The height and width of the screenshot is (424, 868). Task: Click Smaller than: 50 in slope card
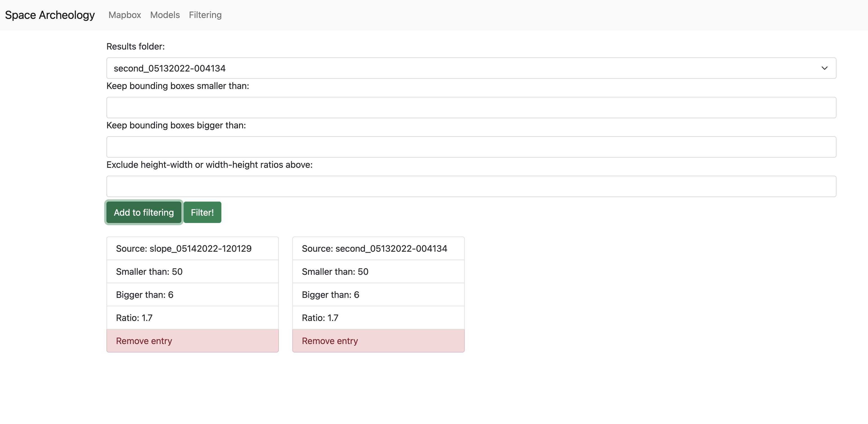192,271
